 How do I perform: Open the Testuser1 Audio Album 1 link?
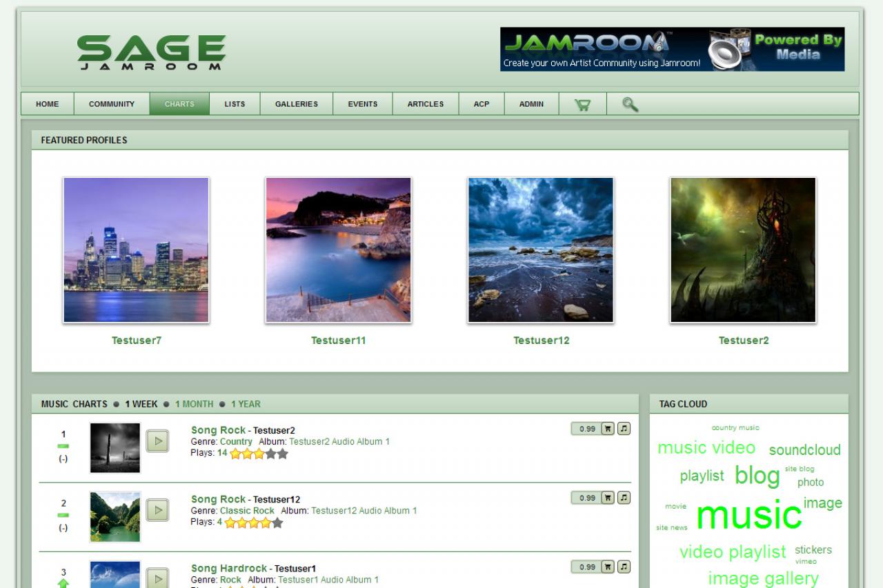pos(328,580)
